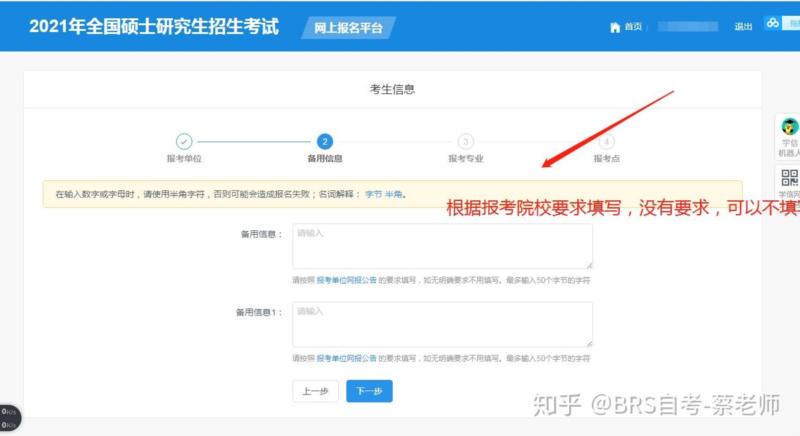Click the 报考点 step label
800x436 pixels.
(x=606, y=159)
